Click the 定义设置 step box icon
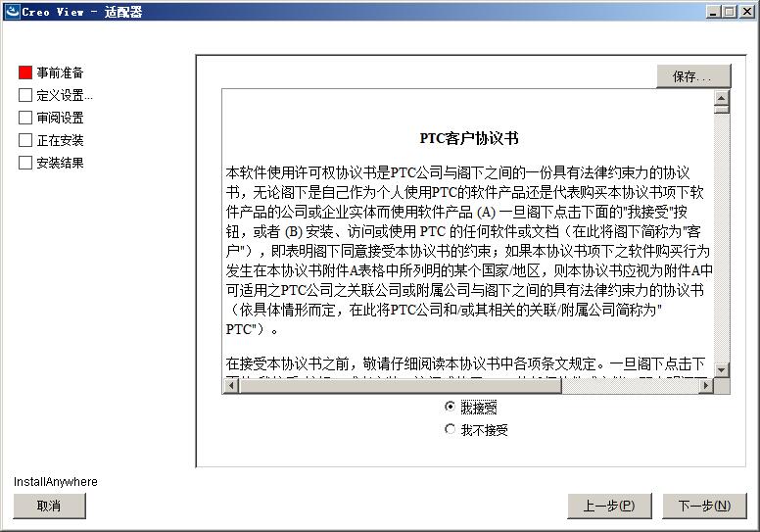 pos(25,95)
